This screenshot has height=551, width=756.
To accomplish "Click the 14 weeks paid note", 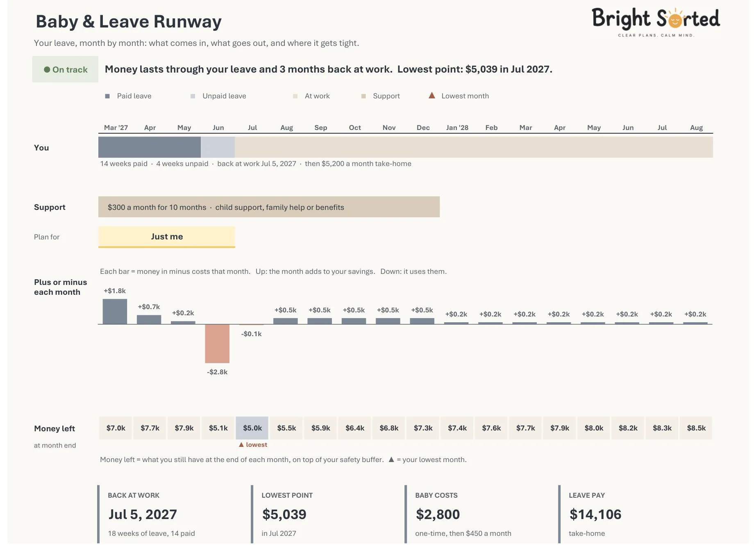I will pos(124,164).
